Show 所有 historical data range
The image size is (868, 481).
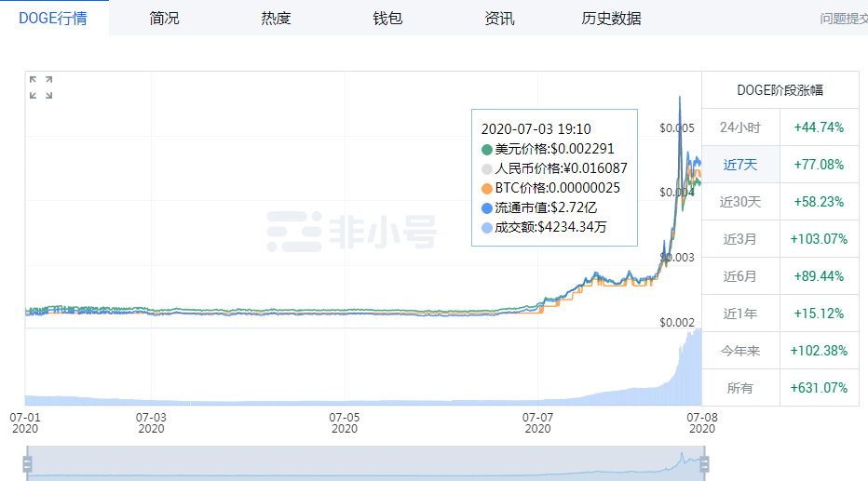pos(740,388)
